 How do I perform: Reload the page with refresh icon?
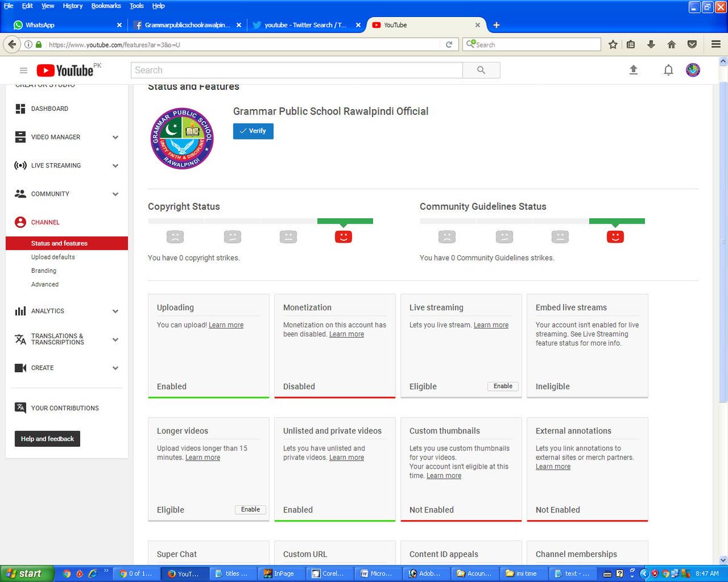pos(449,44)
